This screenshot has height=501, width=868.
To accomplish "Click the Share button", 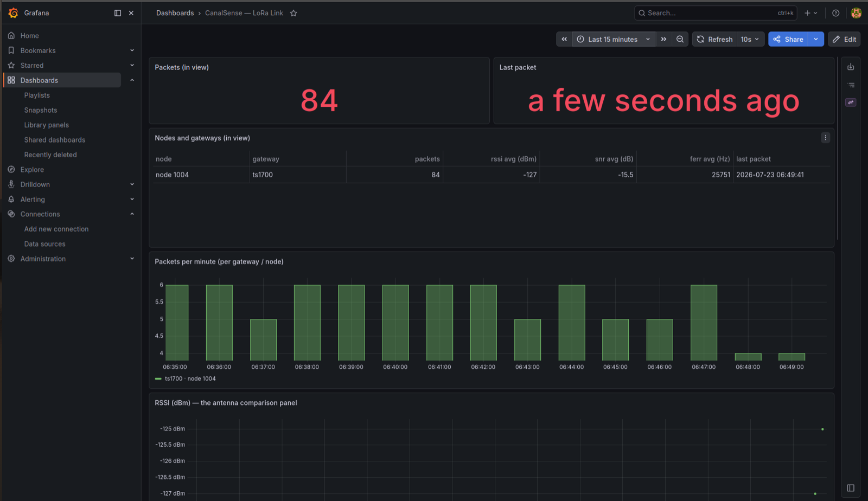I will (x=788, y=39).
